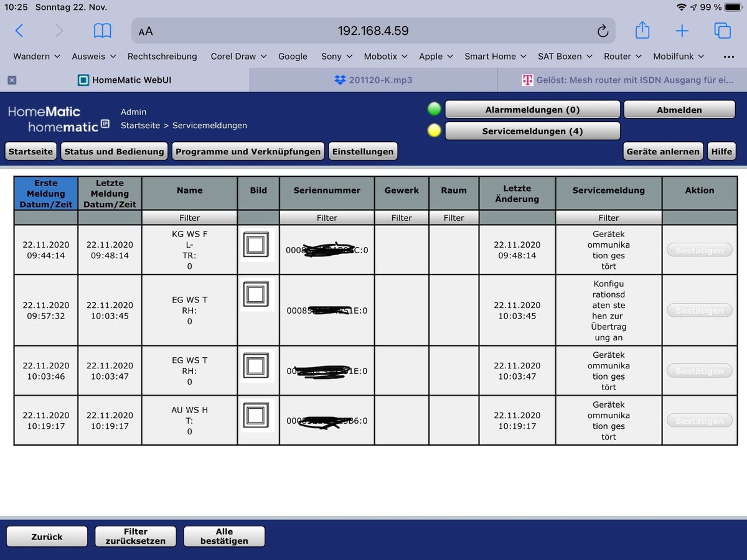The image size is (747, 560).
Task: Sort by Letzte Meldung Datum/Zeit header
Action: [110, 194]
